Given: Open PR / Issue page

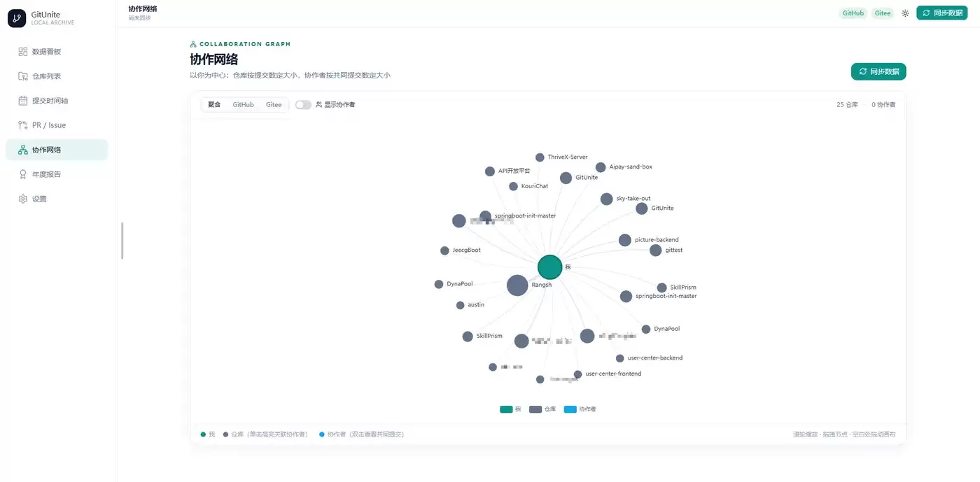Looking at the screenshot, I should click(x=57, y=125).
